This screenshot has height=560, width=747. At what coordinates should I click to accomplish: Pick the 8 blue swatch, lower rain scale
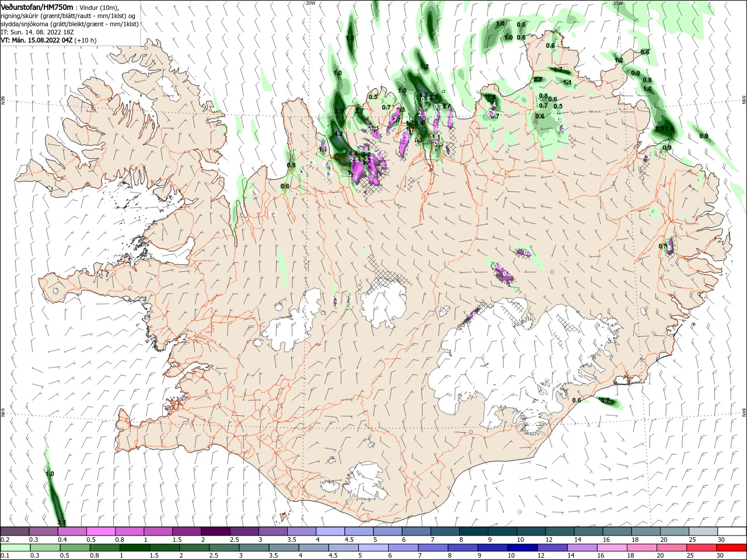tap(463, 548)
